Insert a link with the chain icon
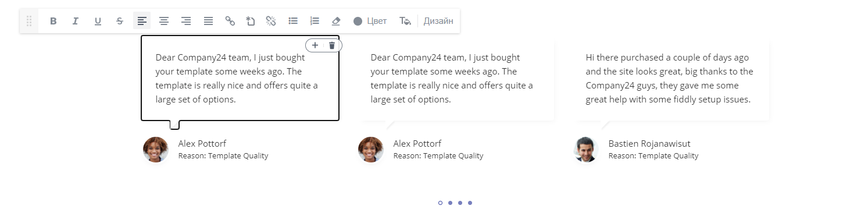Viewport: 868px width, 216px height. point(230,21)
